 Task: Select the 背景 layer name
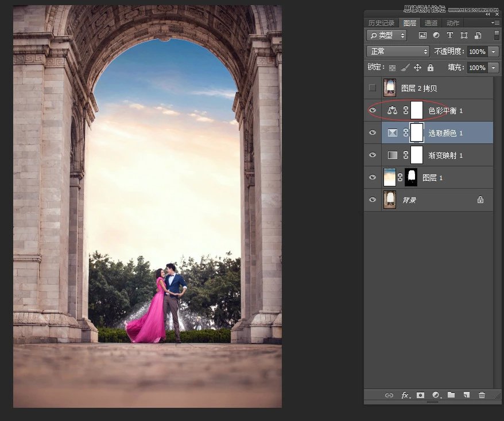[409, 200]
